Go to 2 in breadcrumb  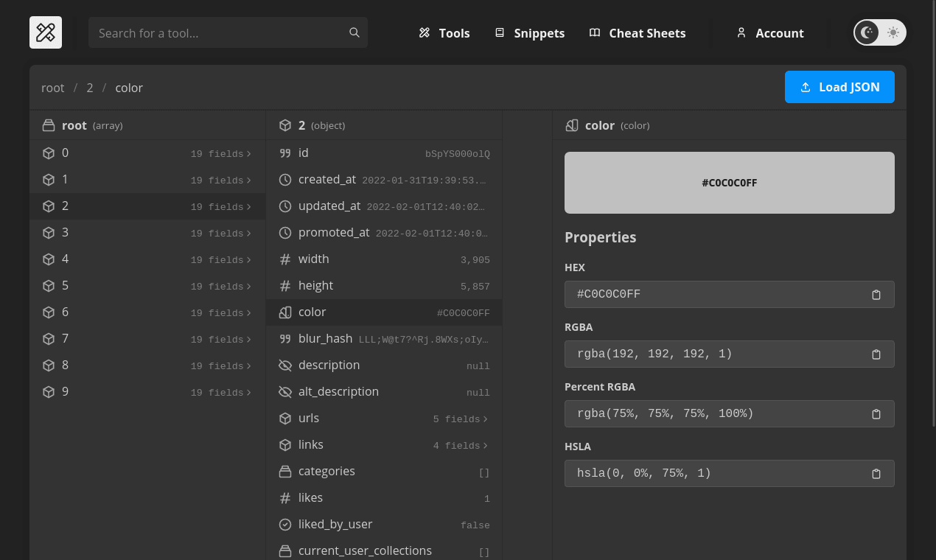point(90,88)
